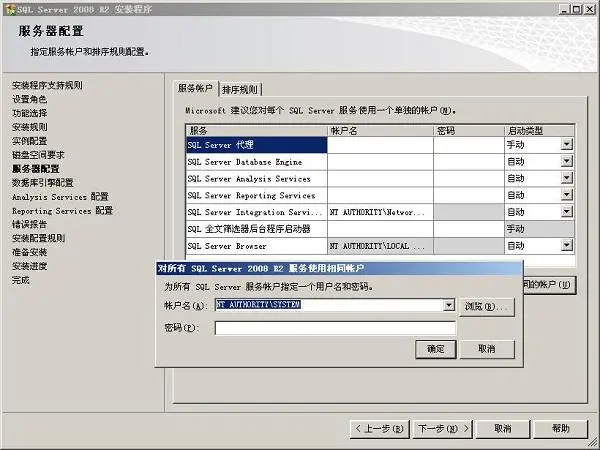The height and width of the screenshot is (450, 600).
Task: Click account name cell for Reporting Services
Action: tap(380, 196)
